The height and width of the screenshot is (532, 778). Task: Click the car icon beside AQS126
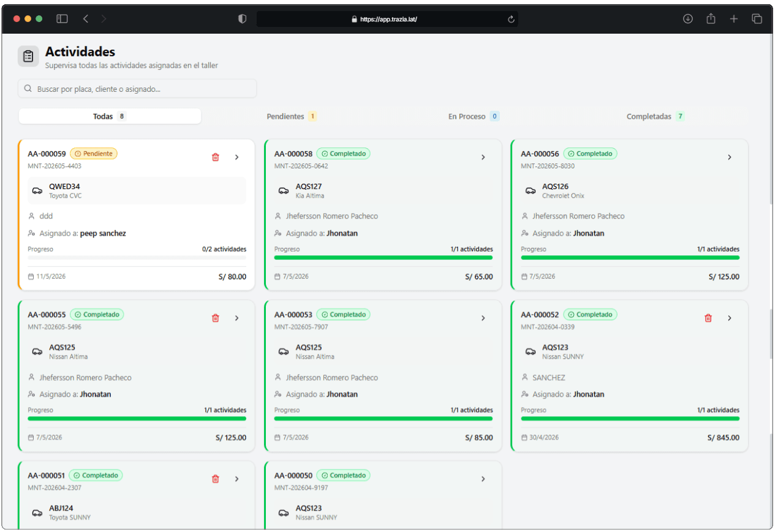531,191
